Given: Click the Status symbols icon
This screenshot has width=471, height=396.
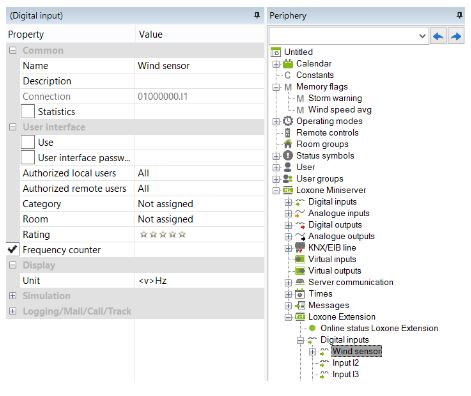Looking at the screenshot, I should (288, 155).
